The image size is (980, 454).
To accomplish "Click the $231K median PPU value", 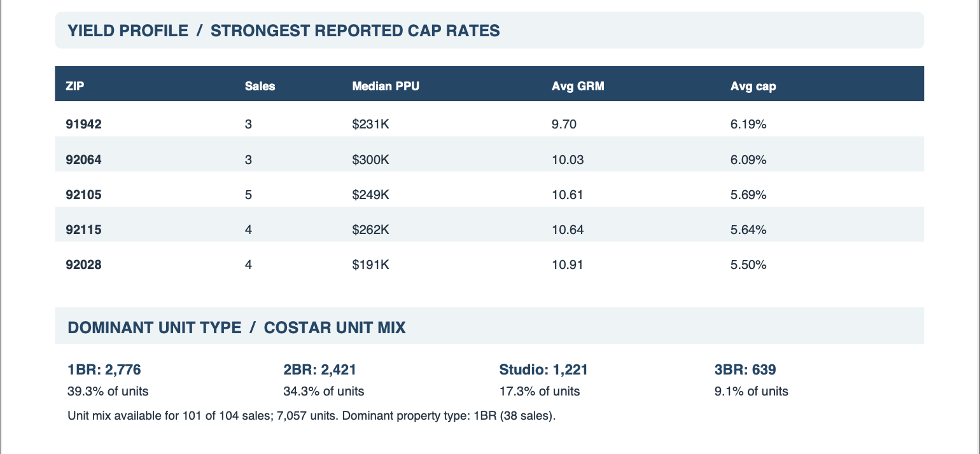I will click(x=370, y=125).
